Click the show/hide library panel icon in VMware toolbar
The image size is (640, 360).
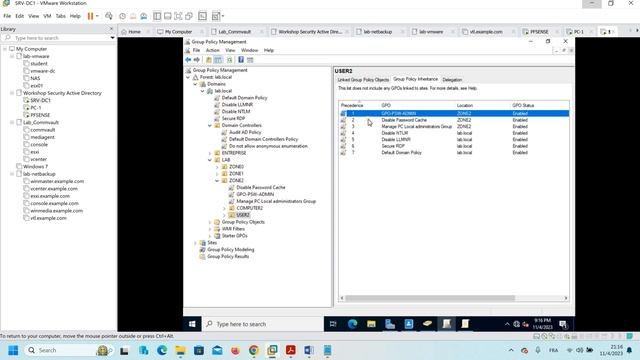click(x=157, y=16)
